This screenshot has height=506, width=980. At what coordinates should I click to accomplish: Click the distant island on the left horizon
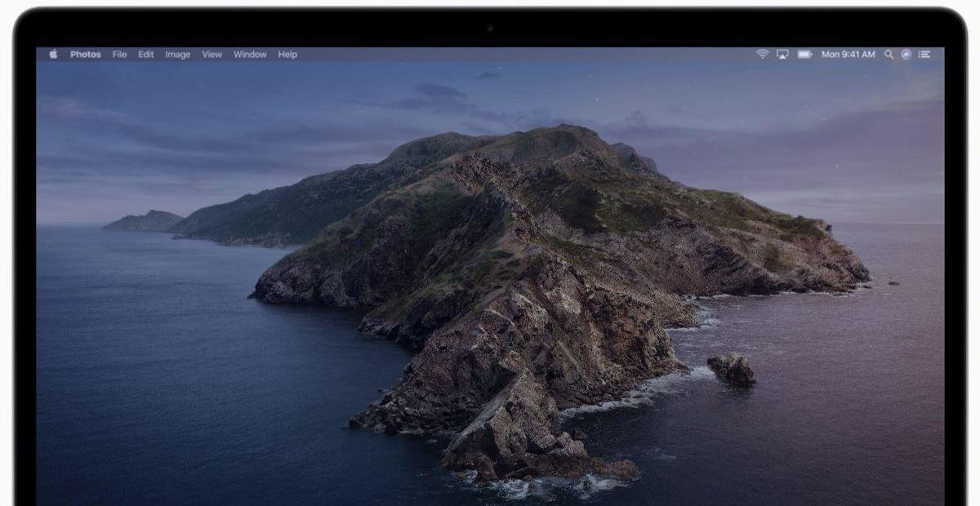[x=145, y=220]
